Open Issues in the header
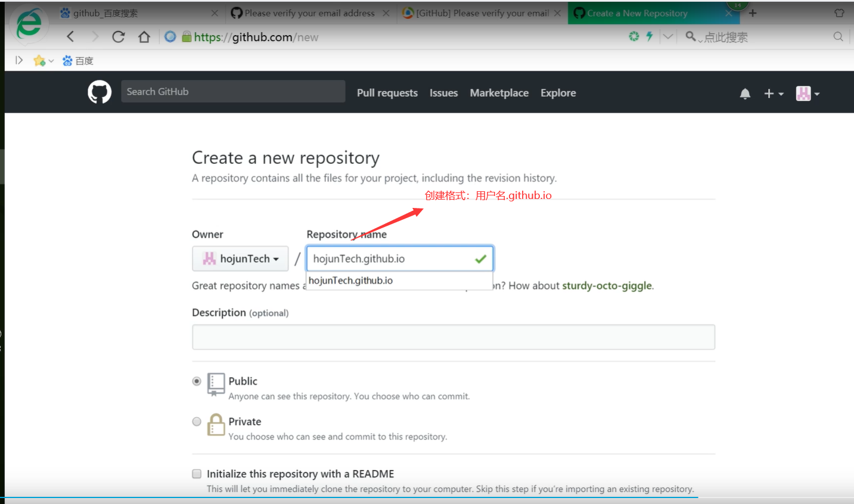854x504 pixels. coord(443,93)
